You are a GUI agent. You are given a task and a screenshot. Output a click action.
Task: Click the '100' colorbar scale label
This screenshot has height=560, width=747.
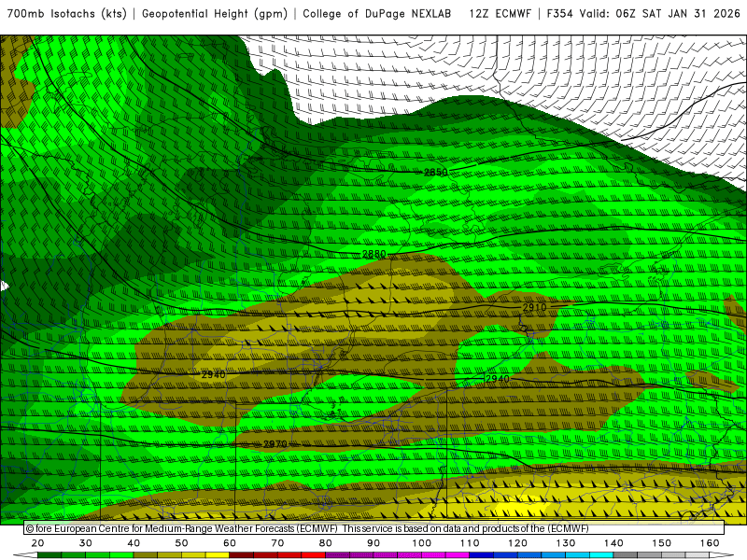(x=422, y=543)
